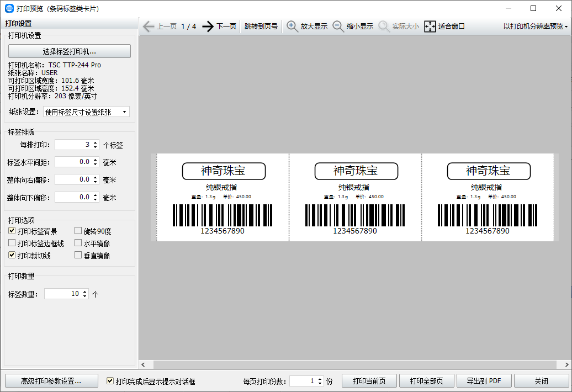
Task: Increase 每排打印 label count with stepper
Action: click(96, 142)
